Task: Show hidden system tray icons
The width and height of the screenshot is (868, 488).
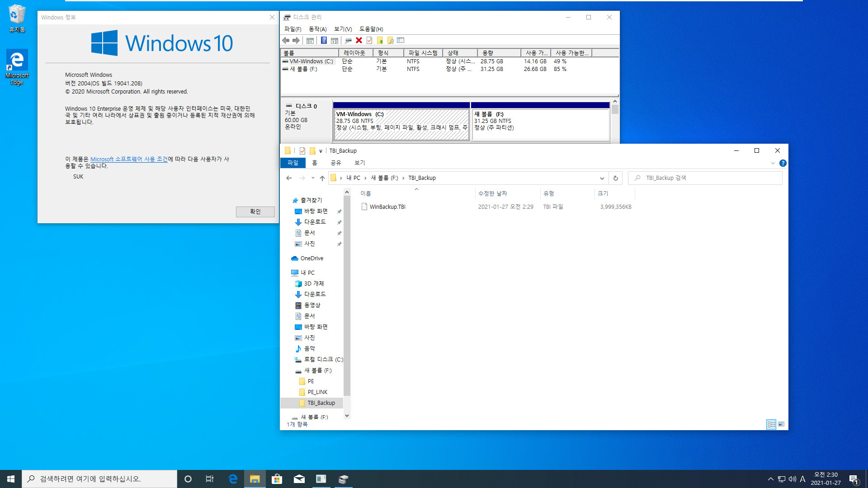Action: click(x=770, y=479)
